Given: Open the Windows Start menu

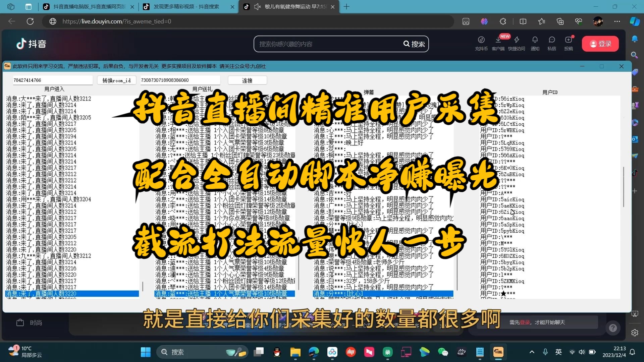Looking at the screenshot, I should (146, 352).
